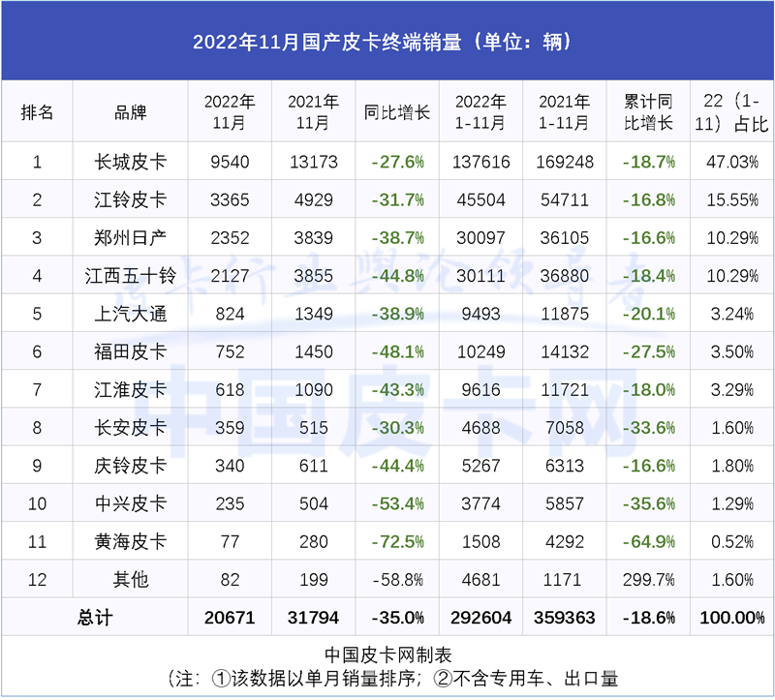Click the total value 31794
Screen dimensions: 775x700
coord(313,618)
